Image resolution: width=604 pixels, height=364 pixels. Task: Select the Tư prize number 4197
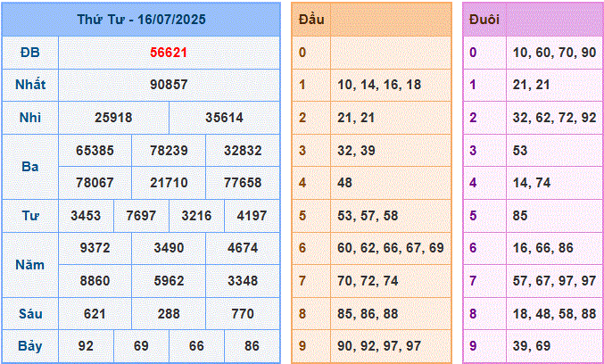click(x=252, y=216)
